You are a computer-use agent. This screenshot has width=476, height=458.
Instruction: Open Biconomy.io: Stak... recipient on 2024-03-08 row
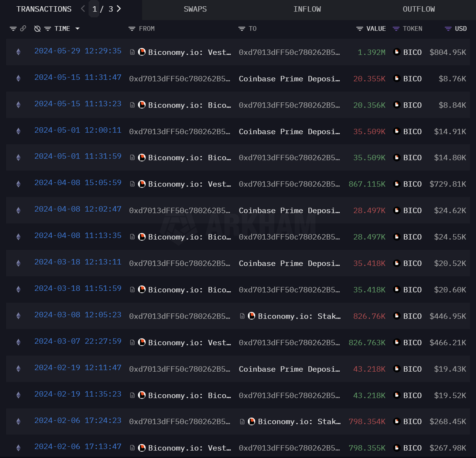click(x=299, y=316)
